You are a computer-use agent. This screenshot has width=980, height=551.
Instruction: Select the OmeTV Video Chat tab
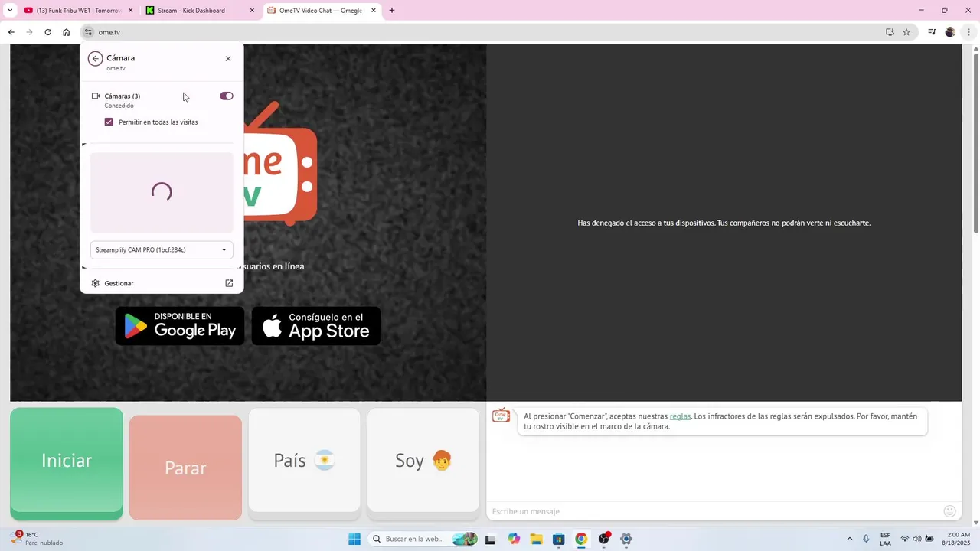click(x=322, y=11)
